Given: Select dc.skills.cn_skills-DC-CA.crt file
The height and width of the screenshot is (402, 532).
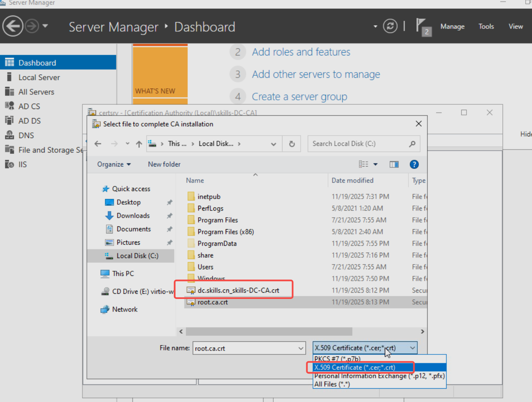Looking at the screenshot, I should point(238,290).
